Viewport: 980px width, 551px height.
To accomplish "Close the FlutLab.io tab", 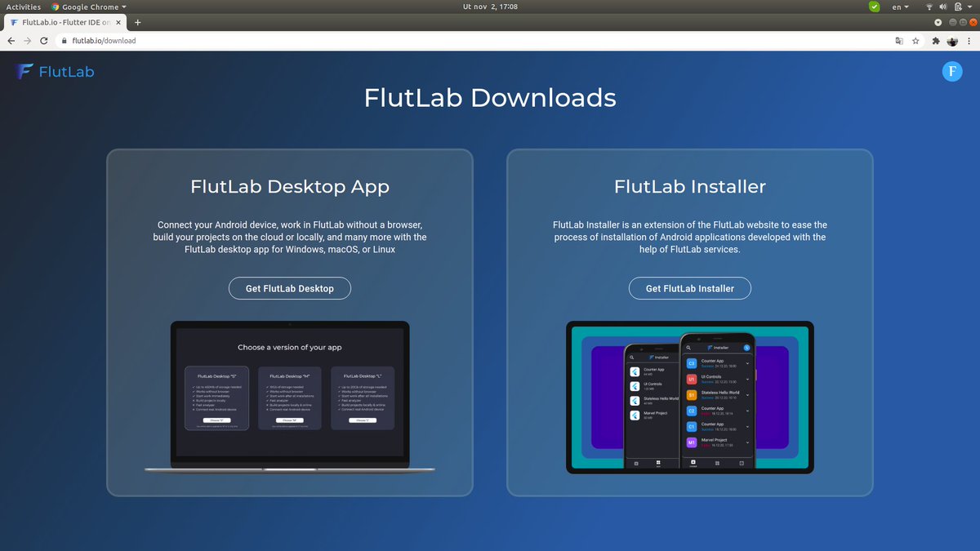I will tap(118, 22).
